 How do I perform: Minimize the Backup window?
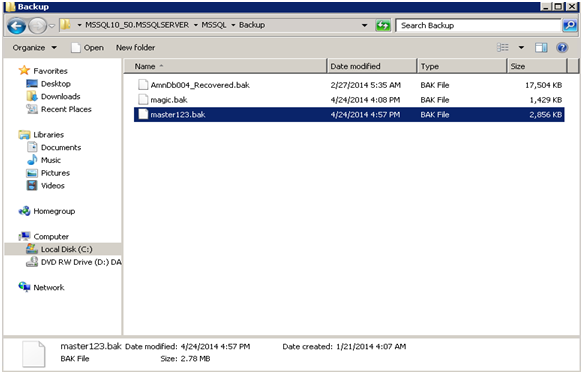click(545, 6)
